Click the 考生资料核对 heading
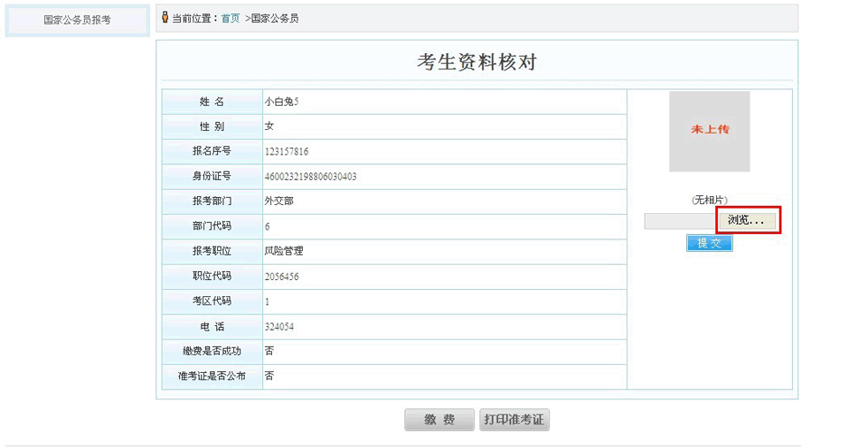Viewport: 868px width, 448px height. coord(476,62)
